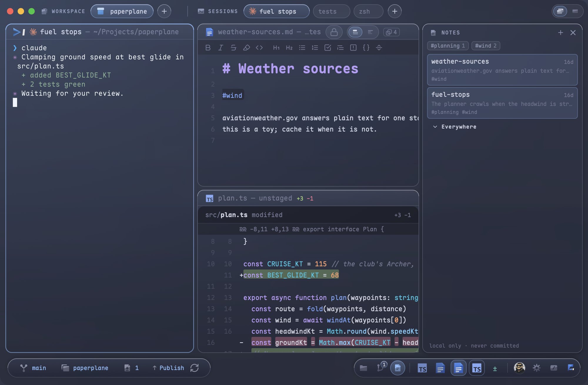Close the Notes panel
The width and height of the screenshot is (588, 385).
point(573,33)
